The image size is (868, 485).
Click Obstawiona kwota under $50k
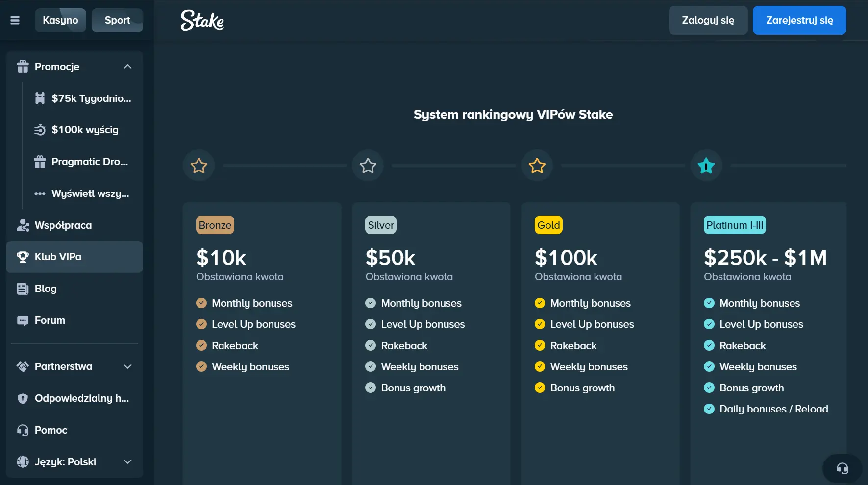tap(409, 277)
